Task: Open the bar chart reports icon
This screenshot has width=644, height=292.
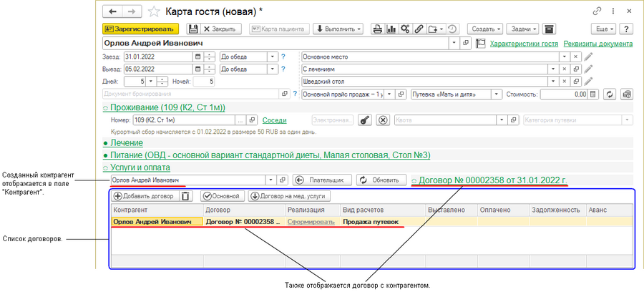Action: (x=391, y=29)
